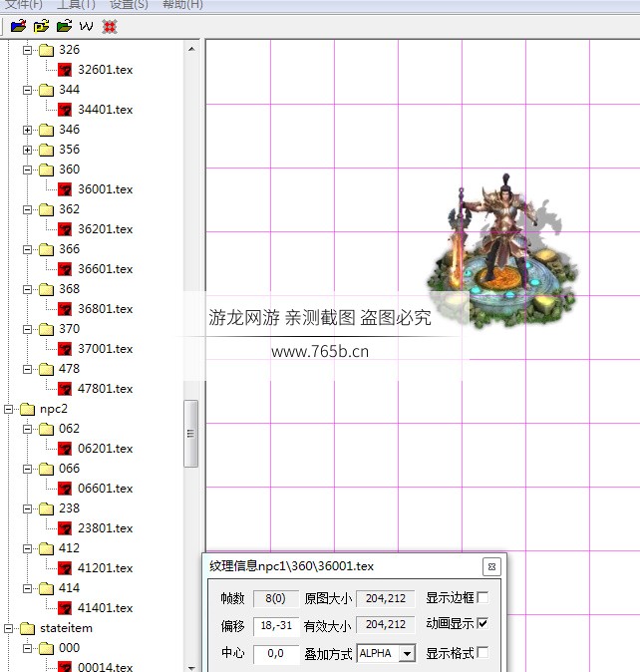This screenshot has height=672, width=640.
Task: Uncheck the 动画显示 checkbox
Action: 482,623
